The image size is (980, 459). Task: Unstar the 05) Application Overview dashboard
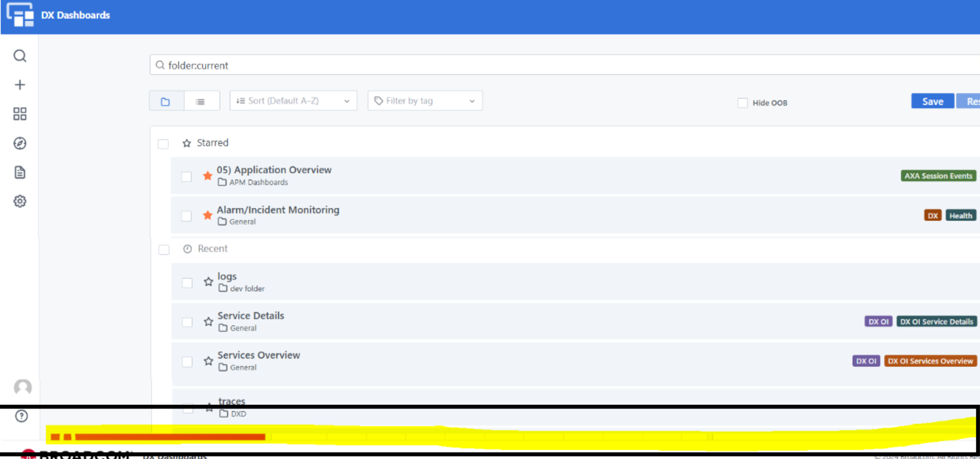208,175
